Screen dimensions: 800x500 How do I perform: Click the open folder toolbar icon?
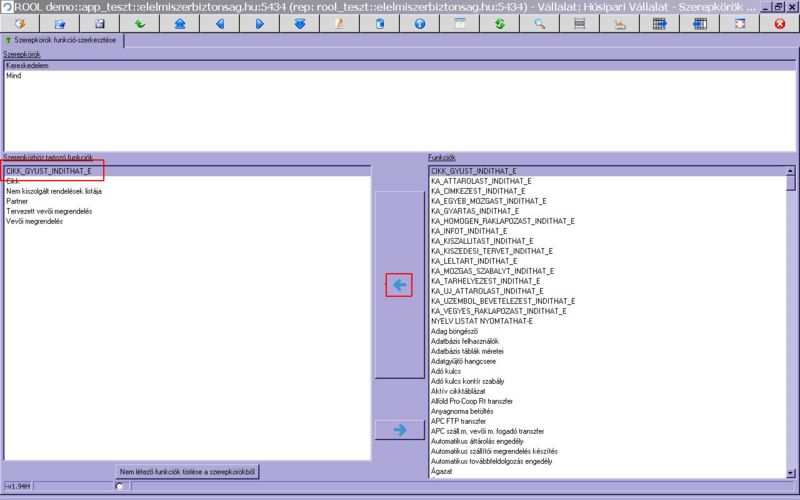click(59, 22)
